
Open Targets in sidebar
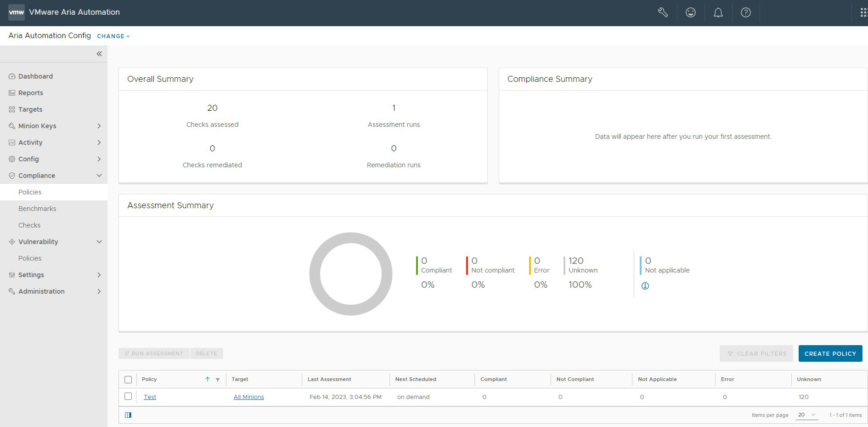click(30, 109)
